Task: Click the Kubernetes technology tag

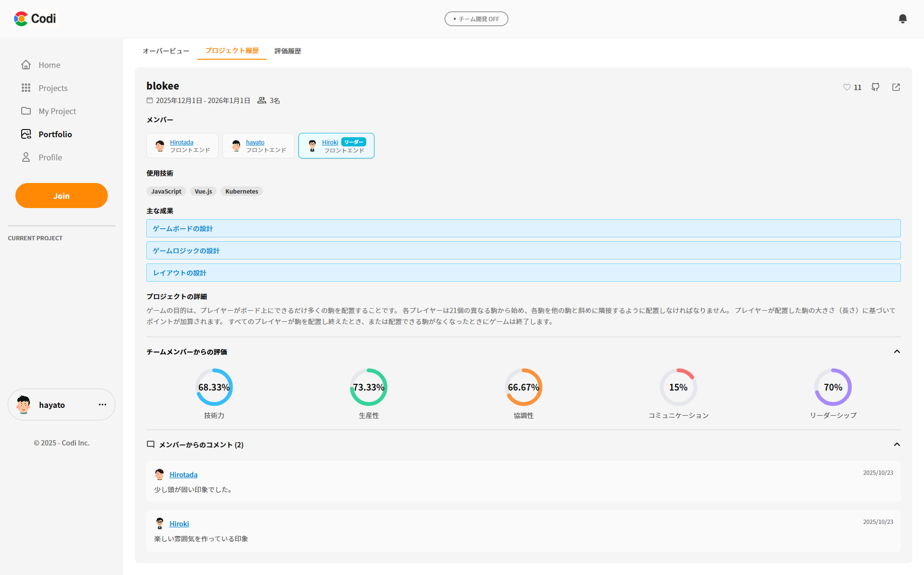Action: tap(242, 191)
